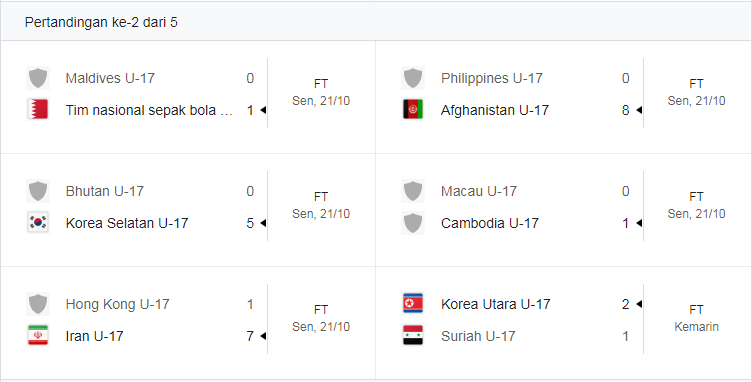The width and height of the screenshot is (752, 382).
Task: Click the Hong Kong U-17 shield icon
Action: coord(38,304)
